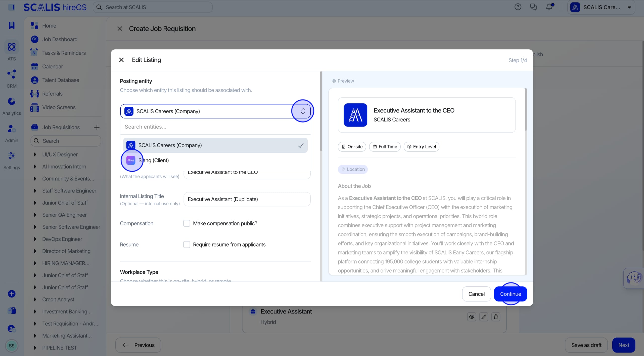The image size is (644, 356).
Task: Click the Home icon in navigation
Action: tap(34, 26)
